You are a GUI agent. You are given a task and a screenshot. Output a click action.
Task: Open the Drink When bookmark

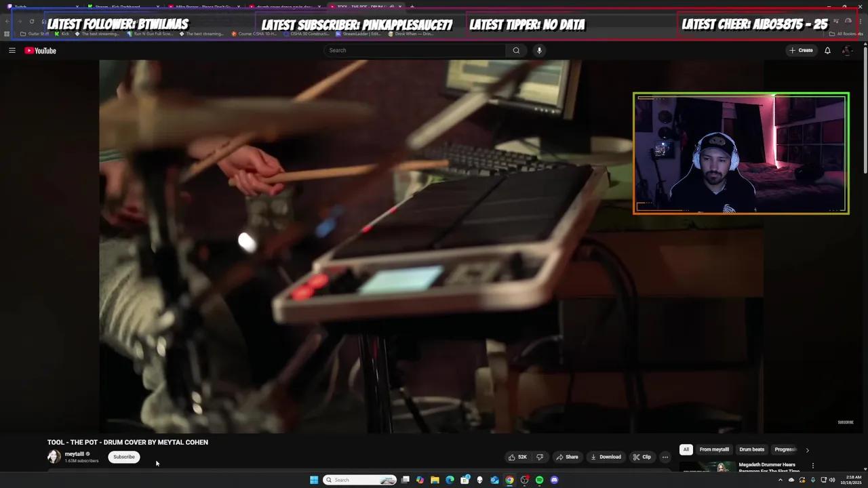(412, 34)
